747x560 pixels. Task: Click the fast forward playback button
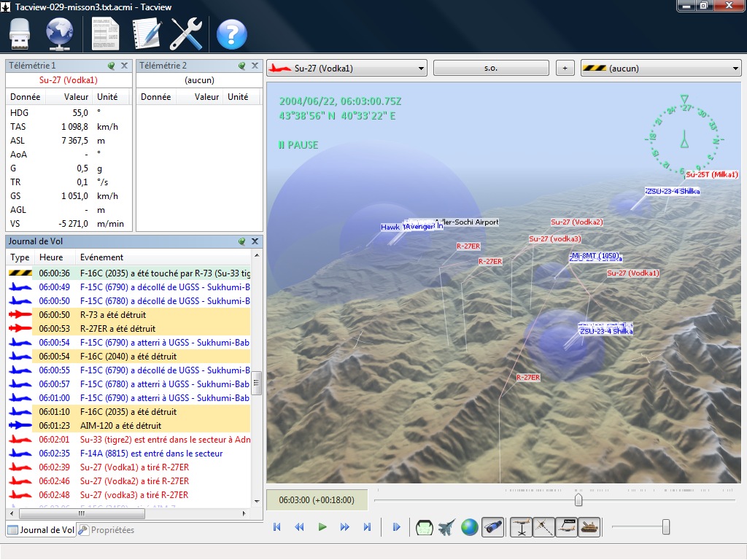pos(344,526)
